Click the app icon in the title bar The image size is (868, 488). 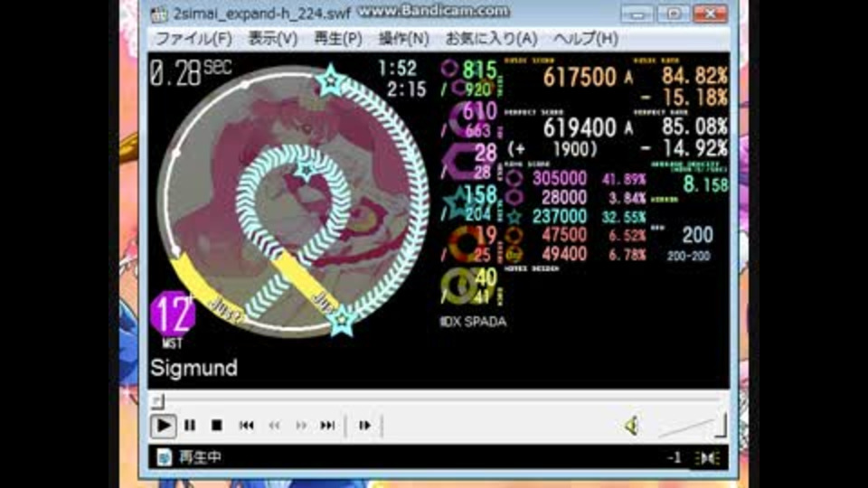(x=159, y=14)
